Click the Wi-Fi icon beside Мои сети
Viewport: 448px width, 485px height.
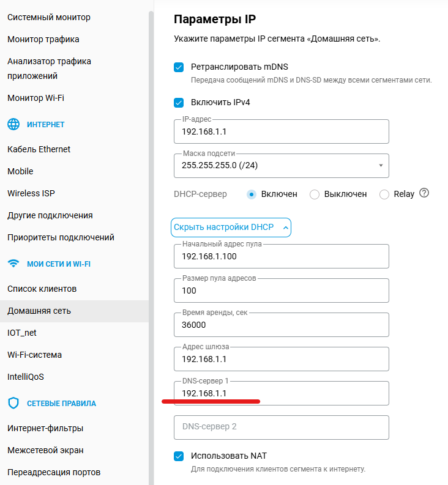pos(13,264)
